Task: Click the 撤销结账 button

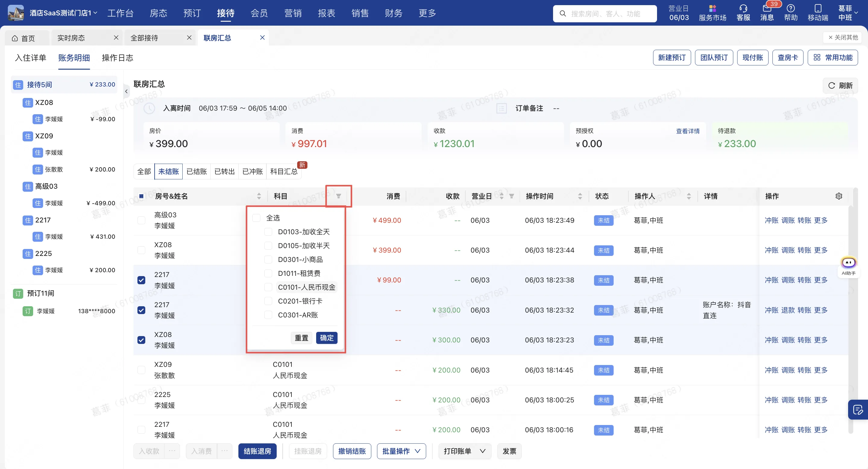Action: [352, 451]
